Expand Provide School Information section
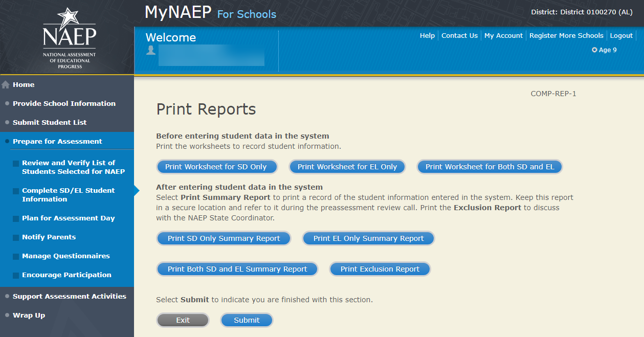This screenshot has height=337, width=644. pos(64,104)
